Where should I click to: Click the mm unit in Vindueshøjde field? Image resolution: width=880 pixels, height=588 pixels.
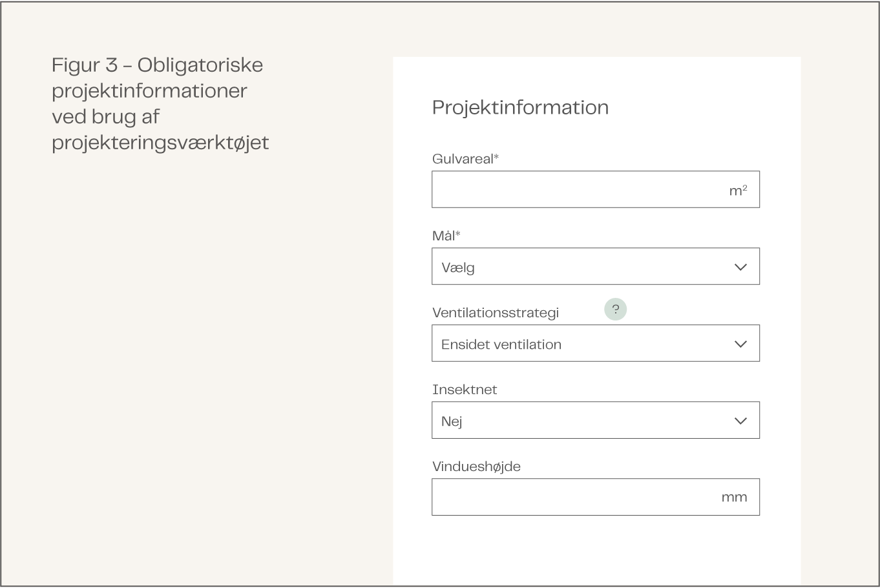734,497
